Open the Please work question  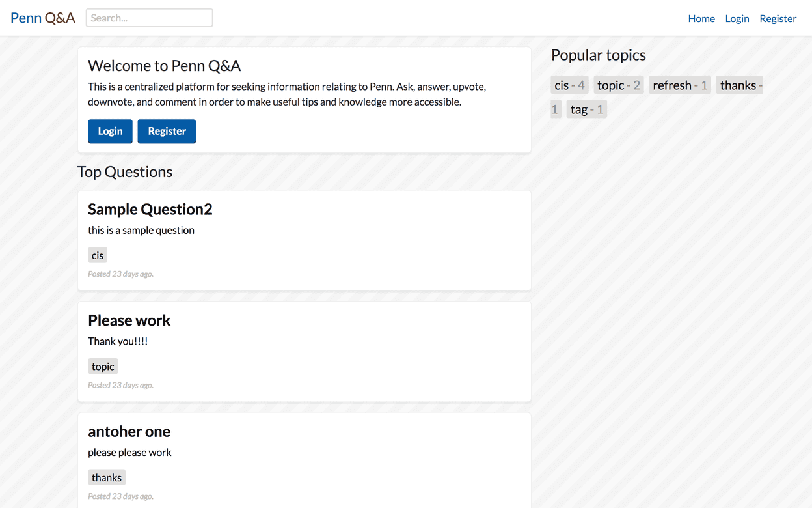coord(129,320)
